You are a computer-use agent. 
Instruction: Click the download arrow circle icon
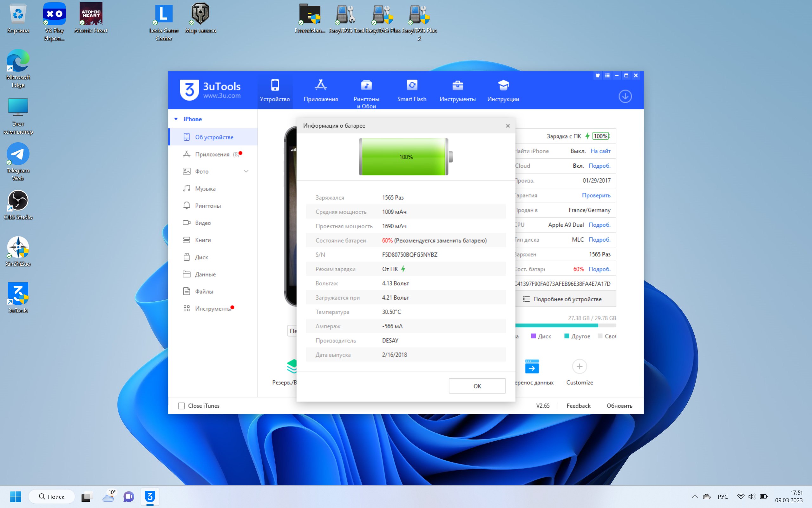point(625,97)
